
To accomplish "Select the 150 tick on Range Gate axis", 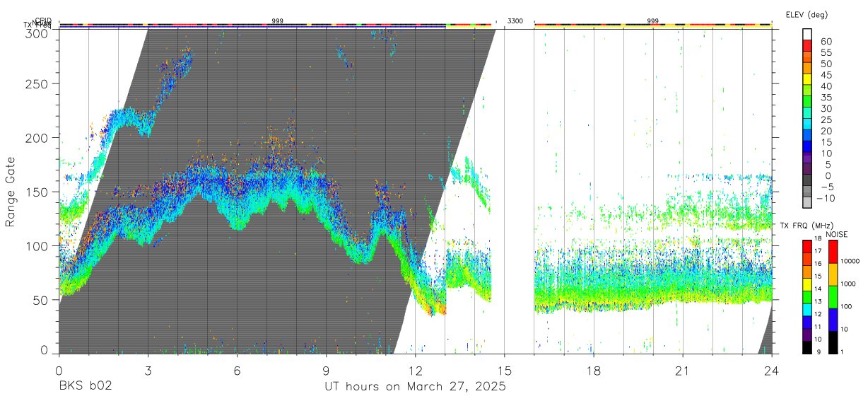I will (x=35, y=192).
